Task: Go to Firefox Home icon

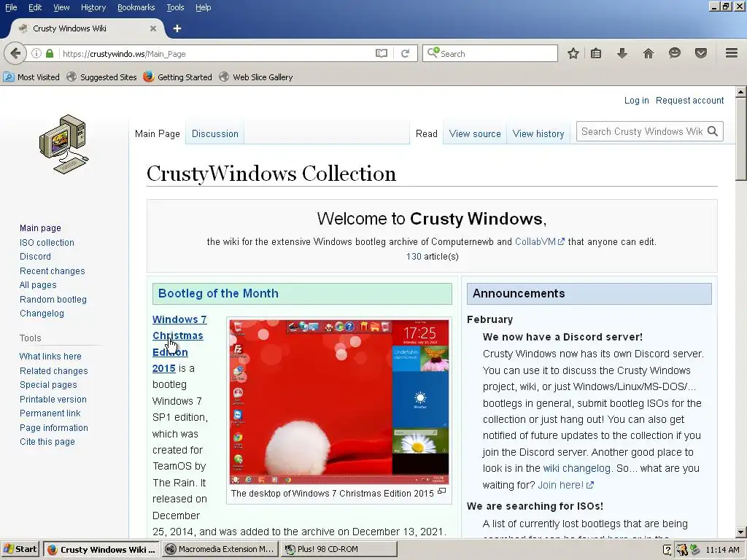Action: pyautogui.click(x=648, y=53)
